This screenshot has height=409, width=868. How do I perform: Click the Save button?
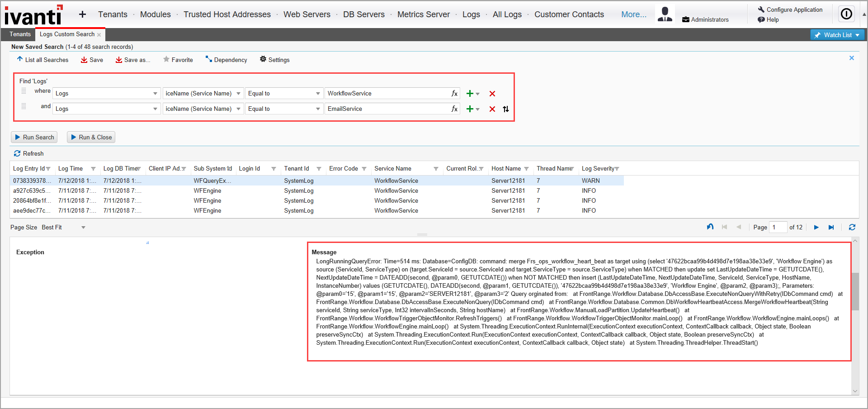[92, 60]
